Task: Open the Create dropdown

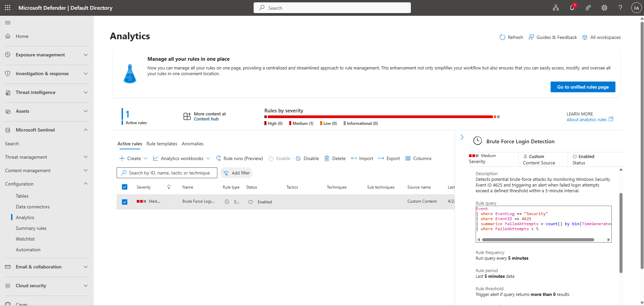Action: coord(133,158)
